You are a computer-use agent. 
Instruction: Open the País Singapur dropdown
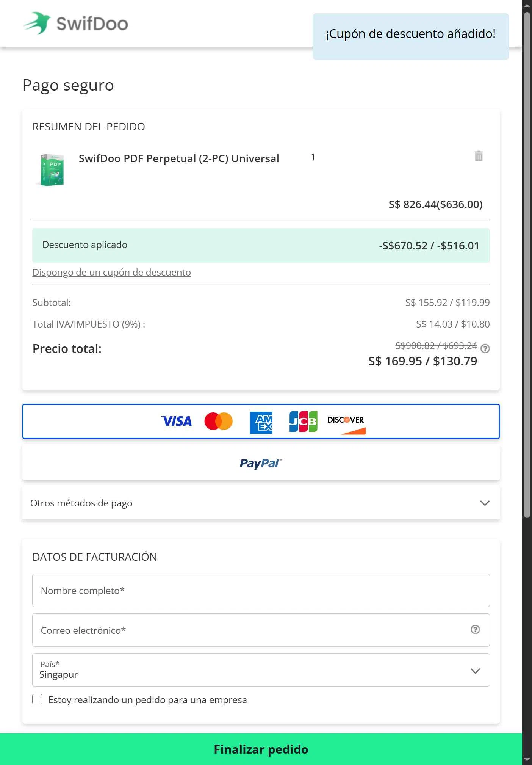coord(261,670)
